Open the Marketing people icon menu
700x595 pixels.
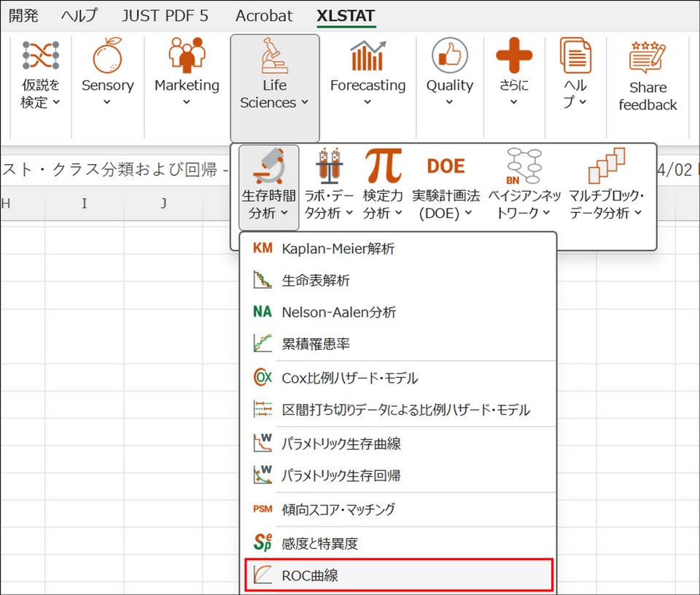pos(187,58)
